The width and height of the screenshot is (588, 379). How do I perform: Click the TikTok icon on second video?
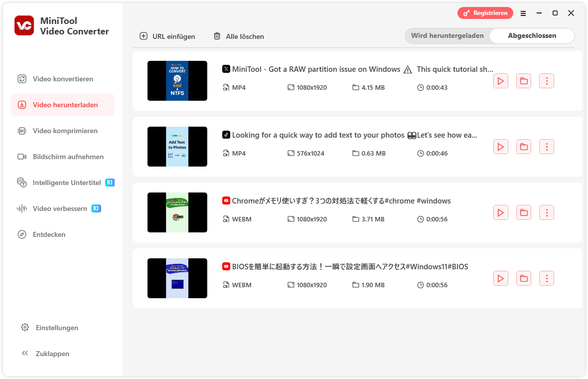(226, 135)
